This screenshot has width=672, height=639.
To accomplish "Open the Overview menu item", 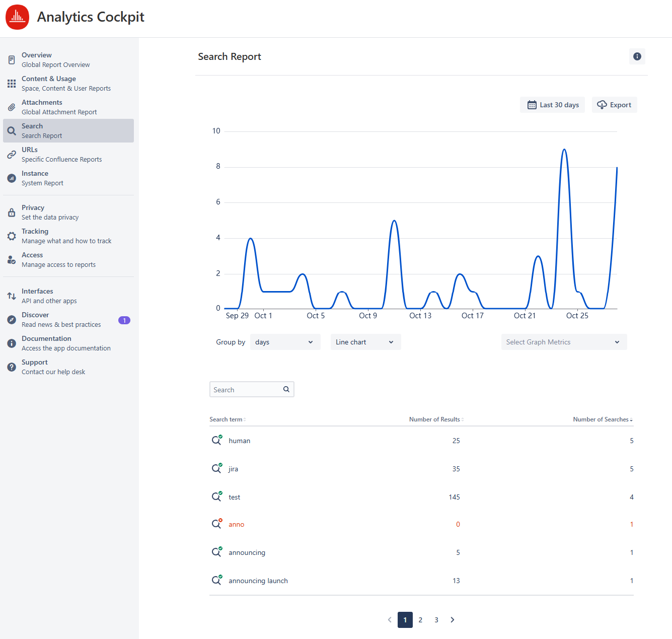I will 55,60.
